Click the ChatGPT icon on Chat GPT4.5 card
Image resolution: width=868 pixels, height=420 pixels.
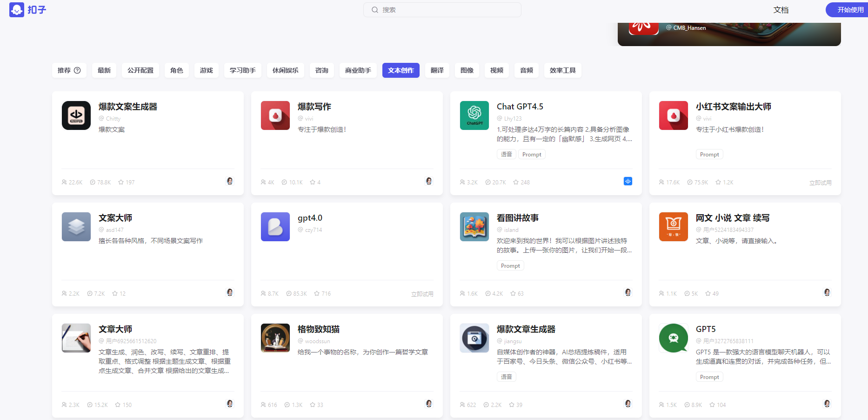474,115
